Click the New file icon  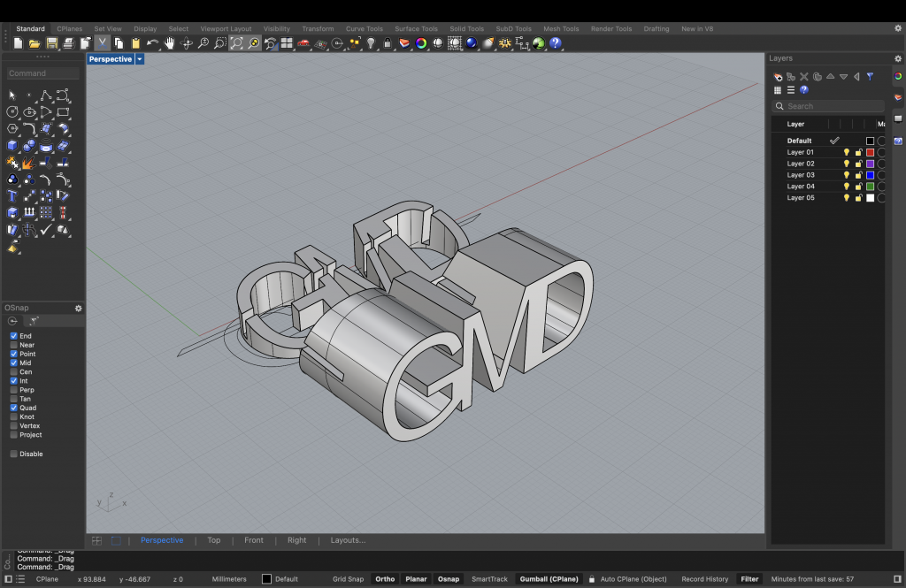[x=18, y=43]
